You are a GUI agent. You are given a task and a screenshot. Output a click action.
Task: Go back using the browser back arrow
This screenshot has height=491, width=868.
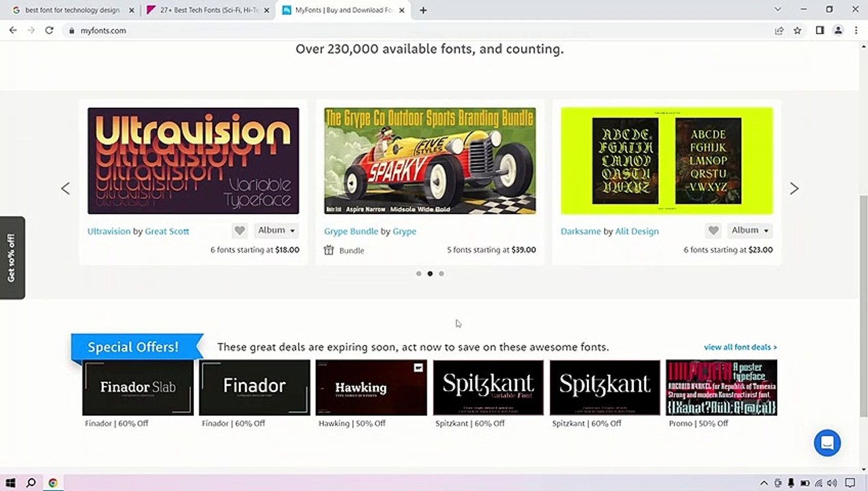tap(12, 31)
